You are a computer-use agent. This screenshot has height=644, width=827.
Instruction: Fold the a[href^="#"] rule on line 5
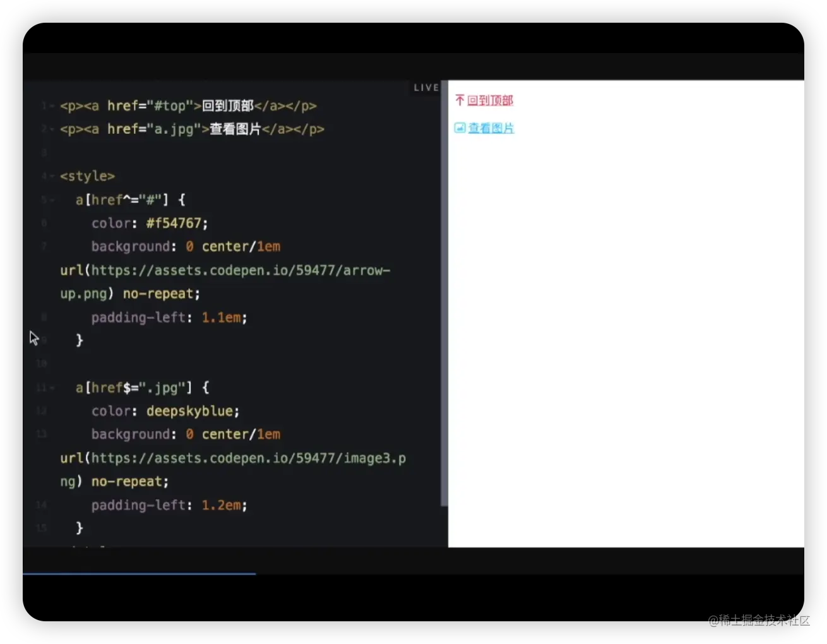click(x=52, y=200)
